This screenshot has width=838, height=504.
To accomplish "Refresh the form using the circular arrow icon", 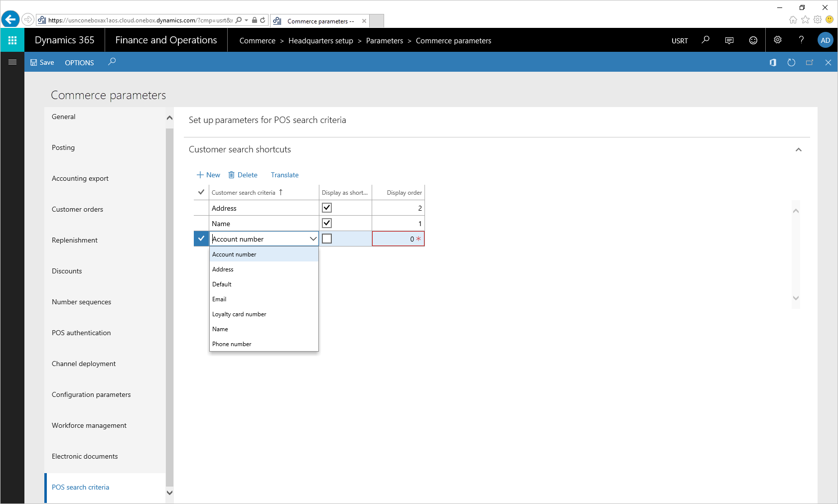I will (792, 62).
